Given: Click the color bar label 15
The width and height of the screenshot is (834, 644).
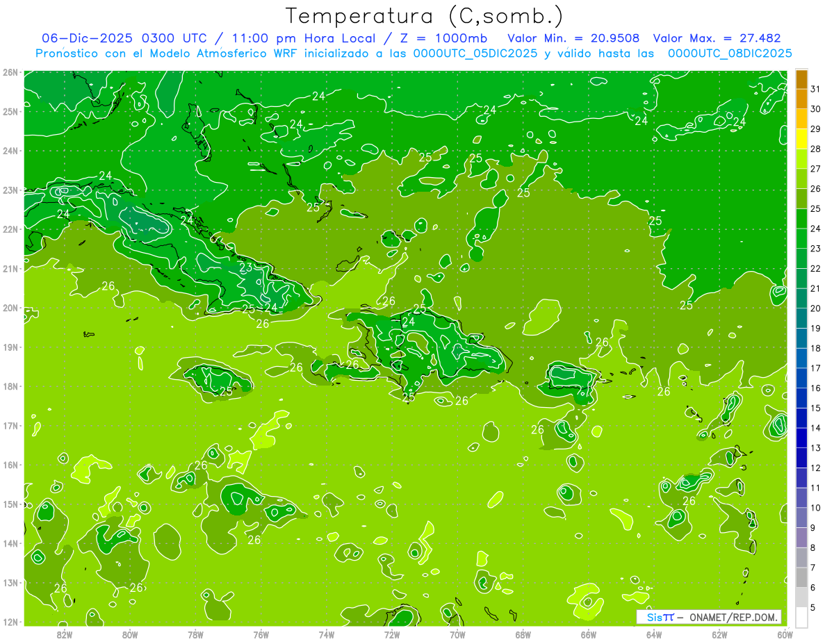Looking at the screenshot, I should tap(815, 408).
